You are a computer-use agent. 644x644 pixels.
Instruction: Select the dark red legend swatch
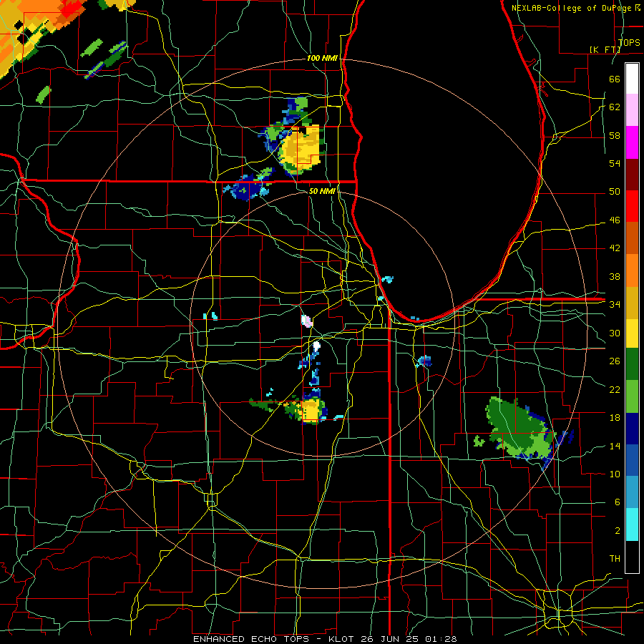pos(632,175)
